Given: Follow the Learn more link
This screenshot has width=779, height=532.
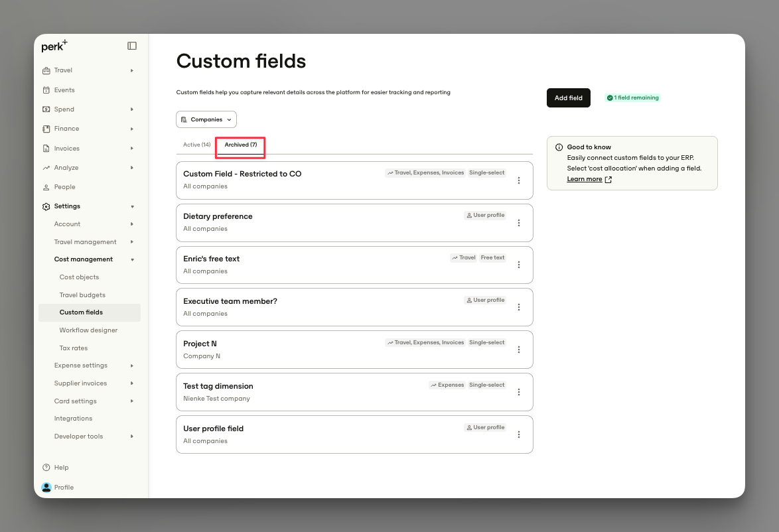Looking at the screenshot, I should pos(584,179).
